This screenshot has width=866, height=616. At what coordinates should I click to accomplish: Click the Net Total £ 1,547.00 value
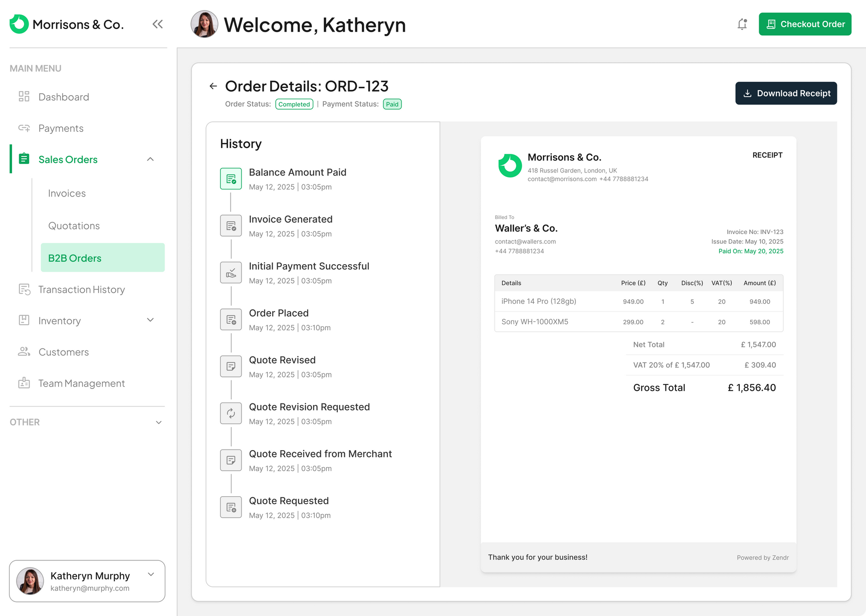758,345
